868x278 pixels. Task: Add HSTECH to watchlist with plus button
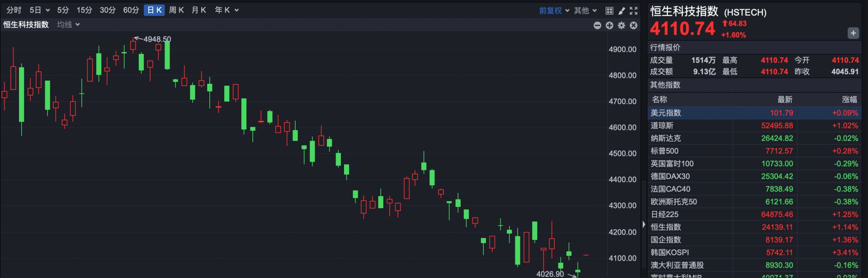(853, 33)
